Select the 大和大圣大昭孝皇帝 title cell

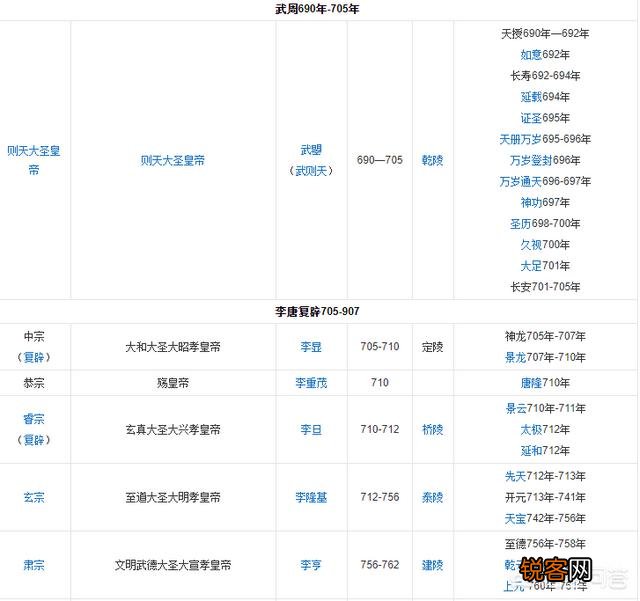point(173,347)
